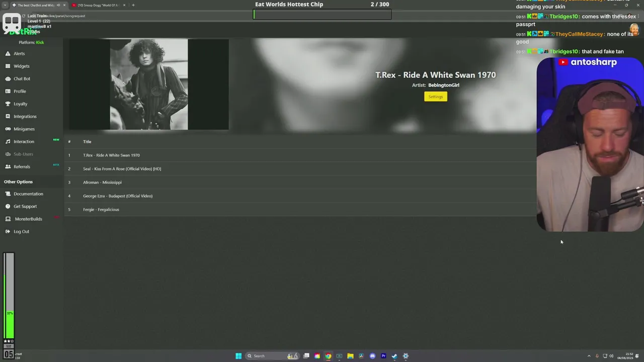Select Minigames menu item
This screenshot has height=362, width=644.
click(24, 129)
